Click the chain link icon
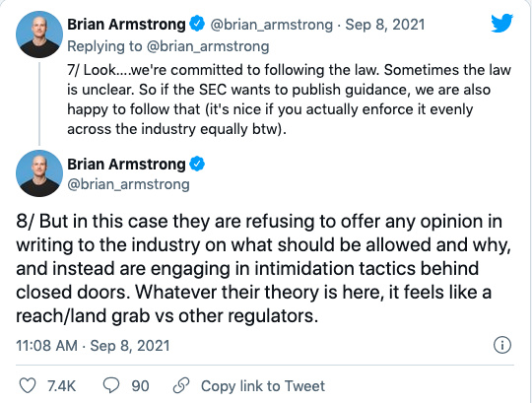 [x=181, y=385]
